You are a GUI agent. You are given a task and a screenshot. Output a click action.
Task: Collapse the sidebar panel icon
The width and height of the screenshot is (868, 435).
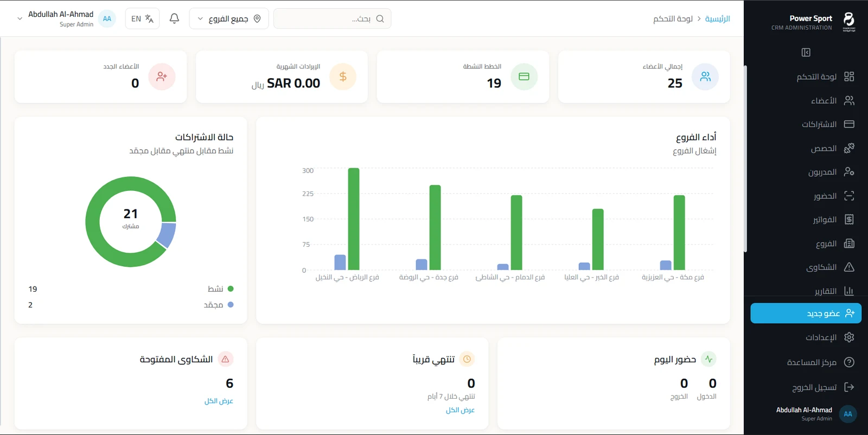[806, 53]
